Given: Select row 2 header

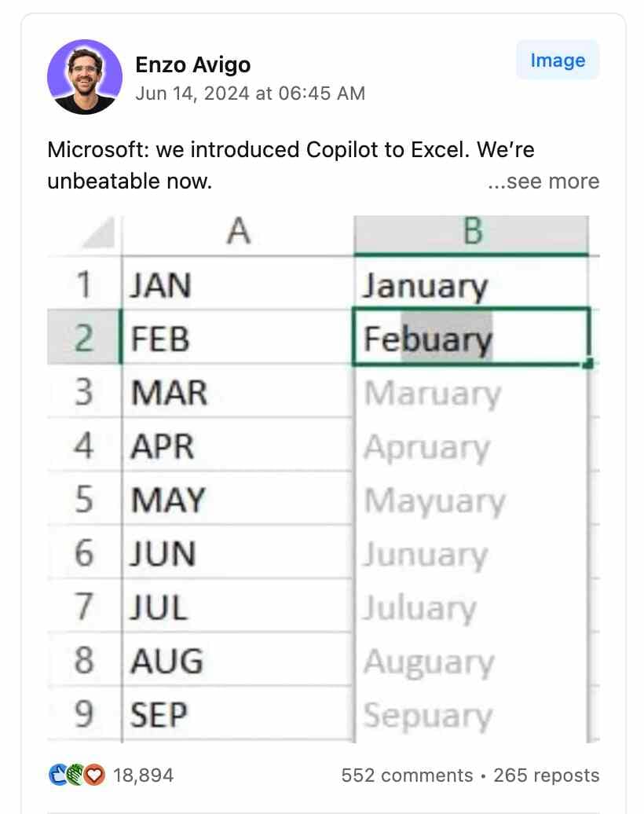Looking at the screenshot, I should pyautogui.click(x=84, y=337).
